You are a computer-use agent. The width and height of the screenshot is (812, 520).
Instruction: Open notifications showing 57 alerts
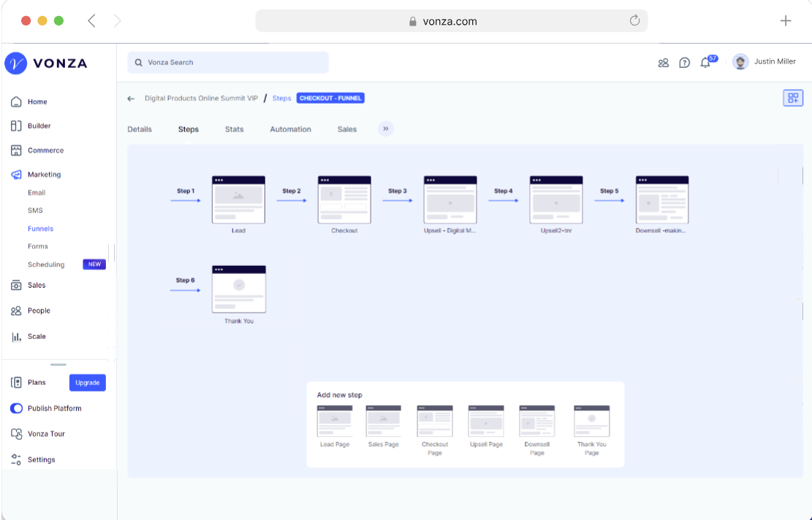pyautogui.click(x=705, y=63)
